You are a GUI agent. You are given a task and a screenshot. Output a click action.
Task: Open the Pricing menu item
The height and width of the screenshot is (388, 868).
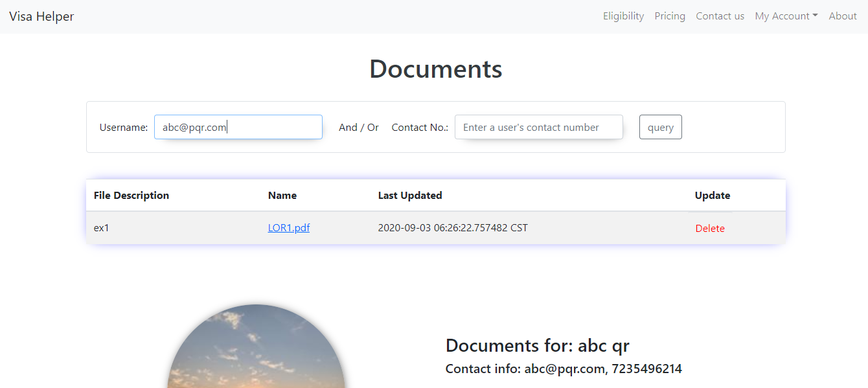point(670,16)
